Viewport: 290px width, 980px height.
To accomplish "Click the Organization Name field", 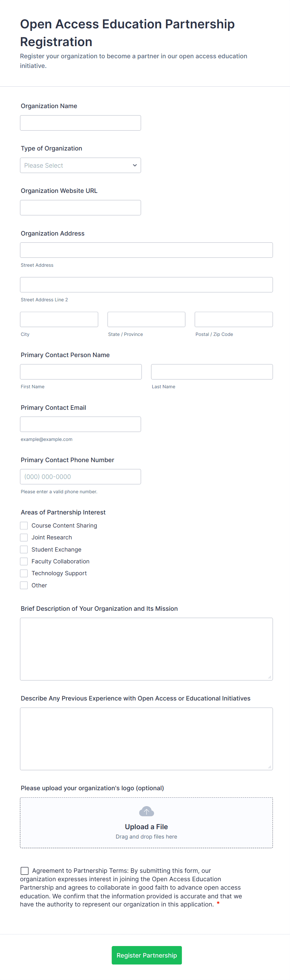I will [x=80, y=123].
